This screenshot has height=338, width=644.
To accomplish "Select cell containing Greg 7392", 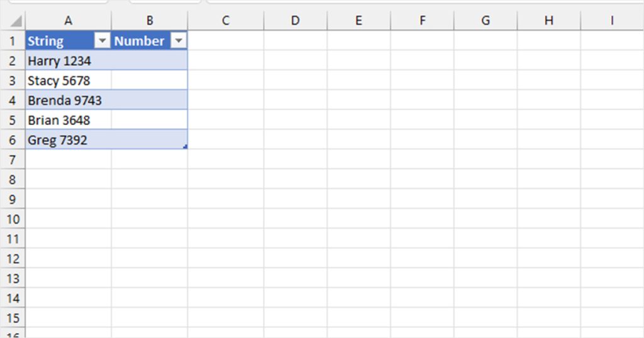I will pyautogui.click(x=68, y=139).
